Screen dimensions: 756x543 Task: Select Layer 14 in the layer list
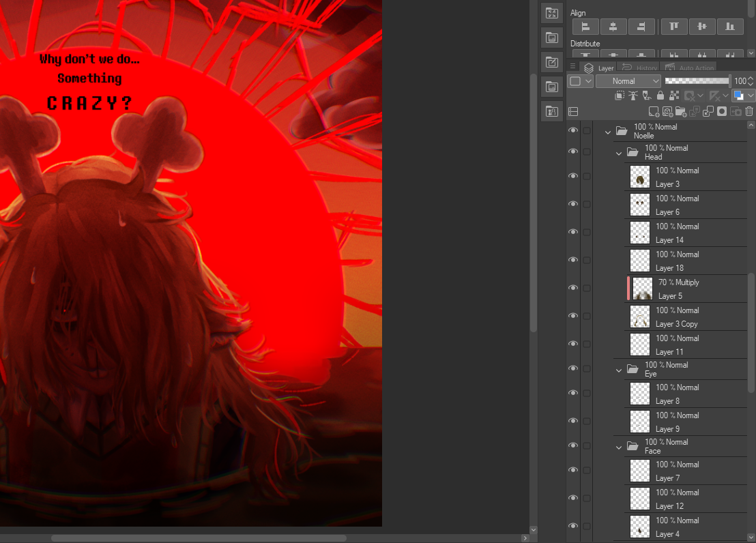[687, 233]
